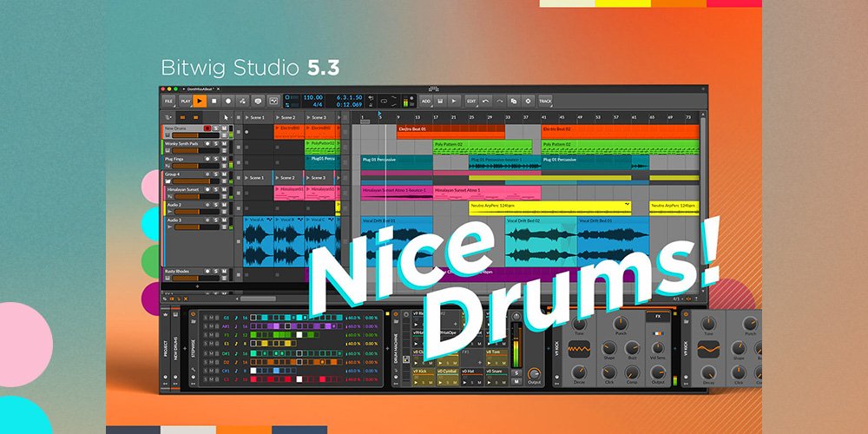Click the add track plus button
The width and height of the screenshot is (868, 434).
tap(197, 286)
